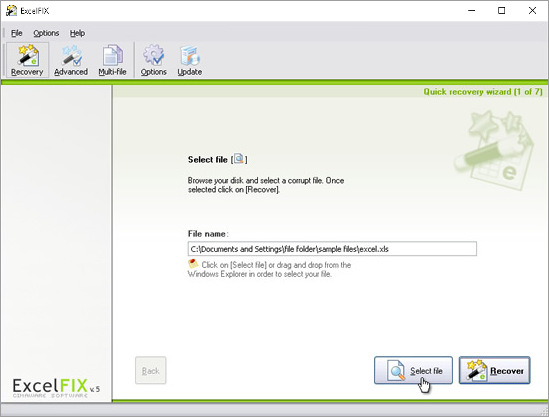Click the ExcelFIX v.5 logo in sidebar
This screenshot has width=549, height=417.
click(56, 388)
